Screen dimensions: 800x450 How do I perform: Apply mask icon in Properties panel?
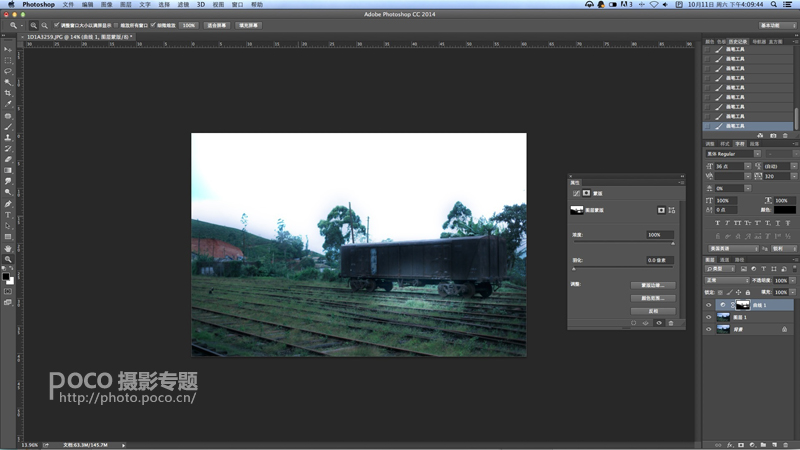645,323
